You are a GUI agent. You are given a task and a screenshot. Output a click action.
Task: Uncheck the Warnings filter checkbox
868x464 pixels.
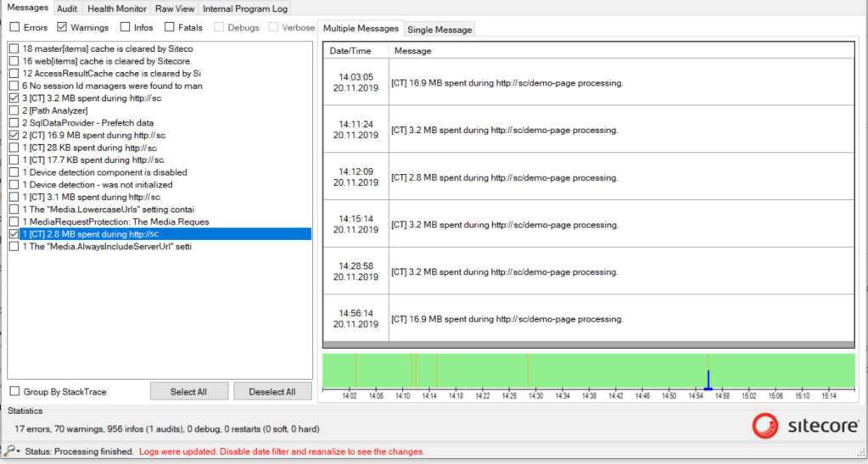coord(62,28)
